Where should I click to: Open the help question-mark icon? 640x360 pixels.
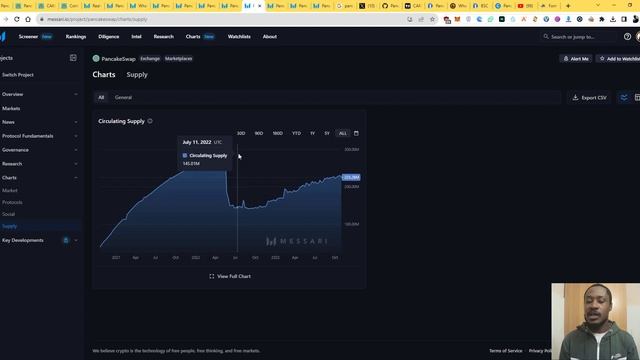pos(627,37)
